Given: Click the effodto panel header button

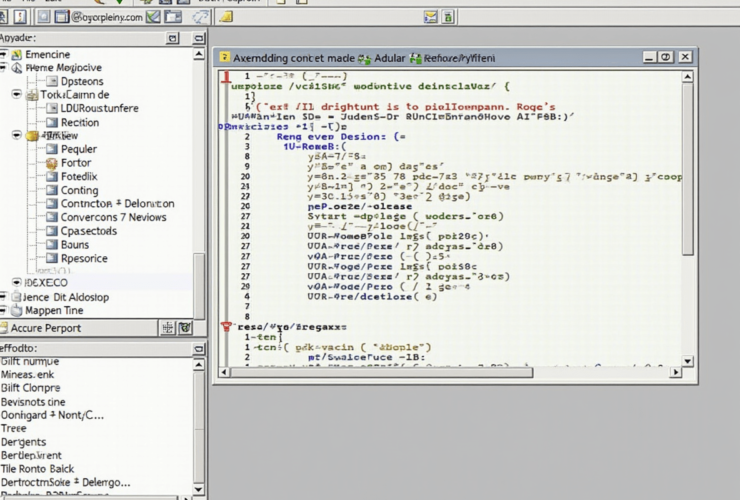Looking at the screenshot, I should 199,349.
